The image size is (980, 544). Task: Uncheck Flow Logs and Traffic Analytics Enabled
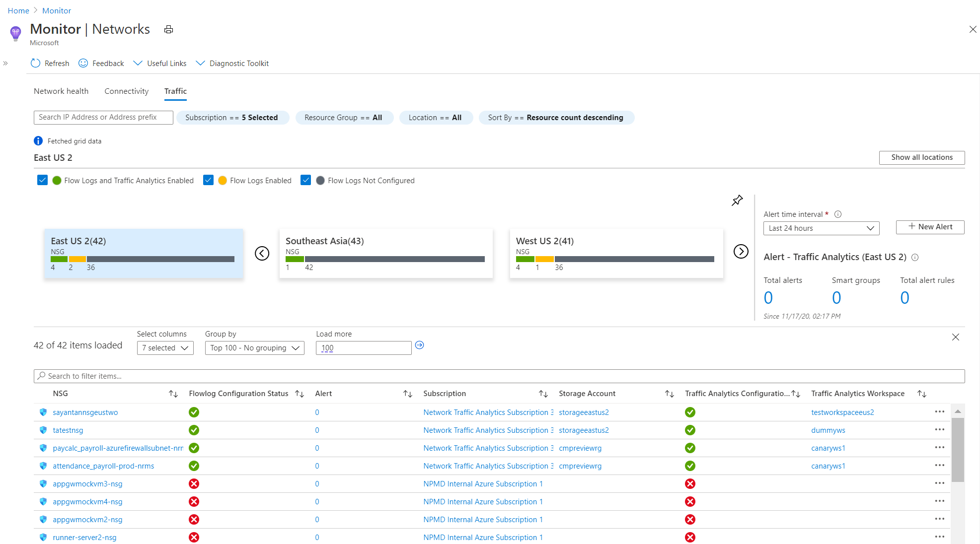point(43,180)
